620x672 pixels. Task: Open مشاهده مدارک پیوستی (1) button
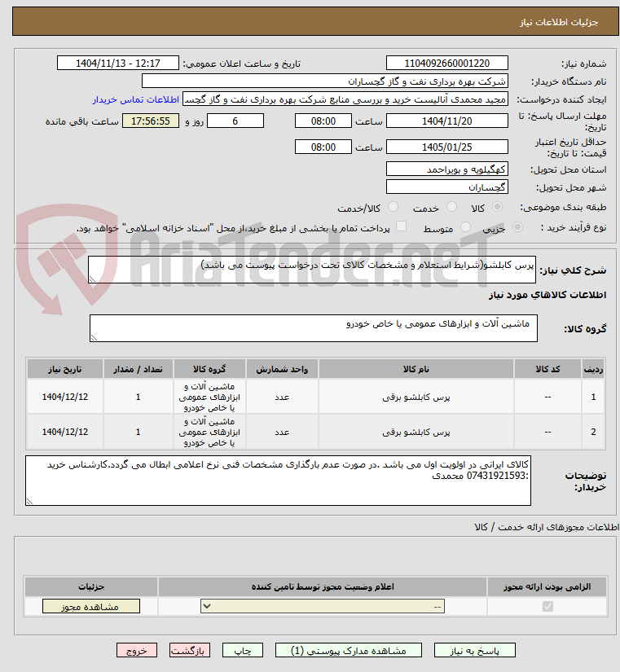point(348,651)
